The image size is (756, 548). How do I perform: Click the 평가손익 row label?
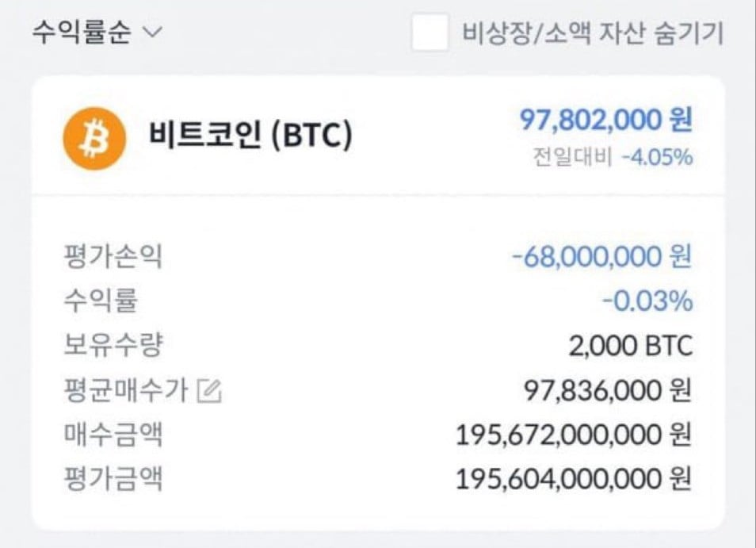click(113, 257)
